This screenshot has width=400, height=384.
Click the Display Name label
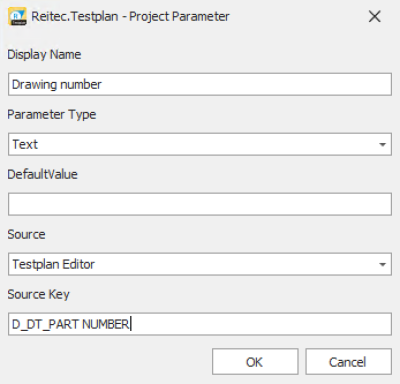[44, 55]
